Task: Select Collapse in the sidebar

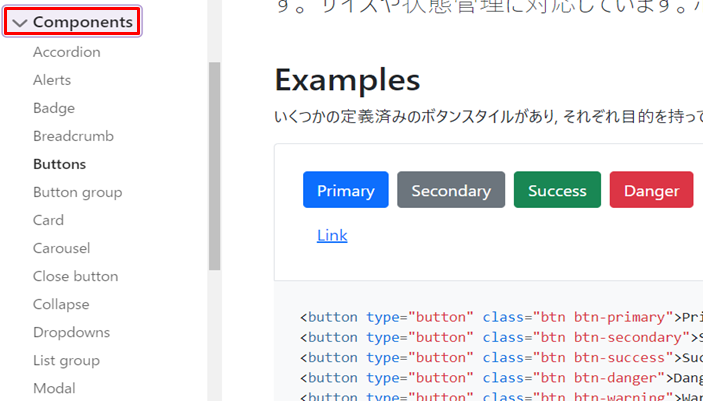Action: [x=61, y=304]
